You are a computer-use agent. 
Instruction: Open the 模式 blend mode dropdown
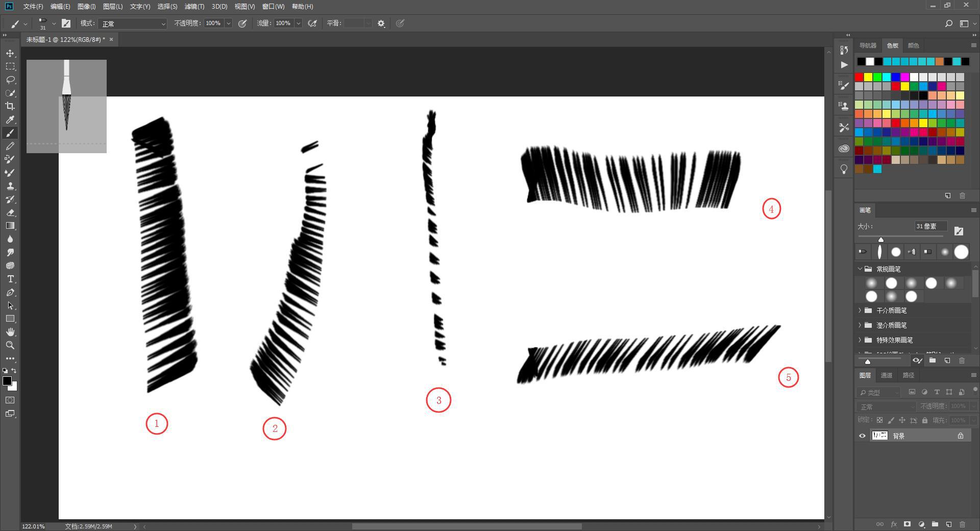coord(133,23)
